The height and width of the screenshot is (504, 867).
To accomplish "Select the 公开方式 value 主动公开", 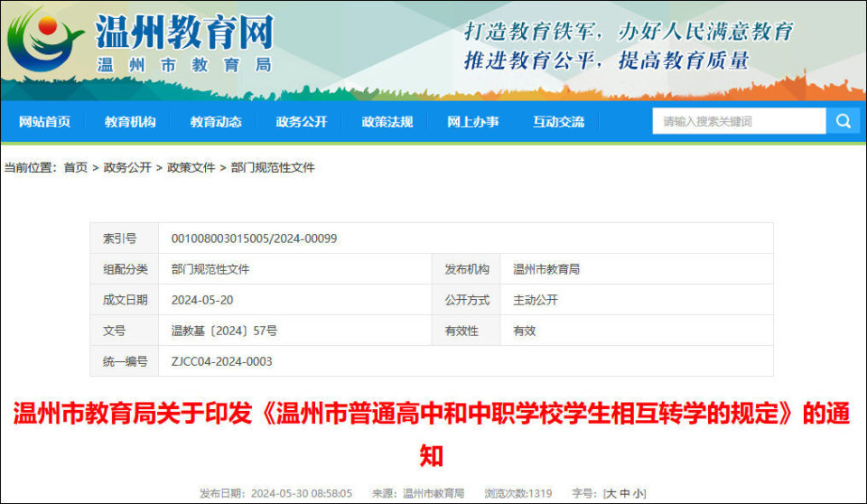I will pos(536,300).
